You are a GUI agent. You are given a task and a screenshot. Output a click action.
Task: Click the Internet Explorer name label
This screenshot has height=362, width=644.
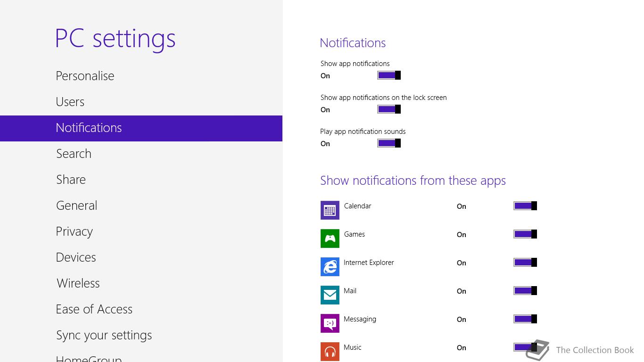click(369, 263)
